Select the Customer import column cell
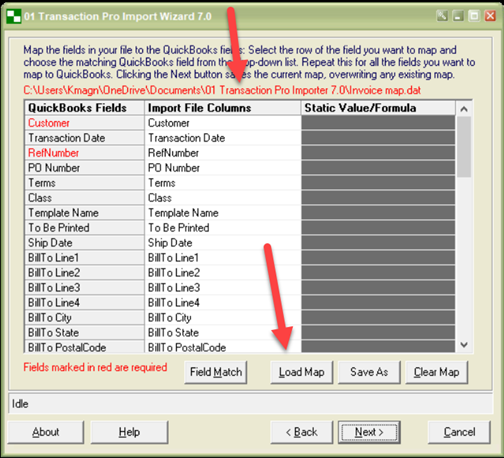Screen dimensions: 504x458 click(223, 123)
